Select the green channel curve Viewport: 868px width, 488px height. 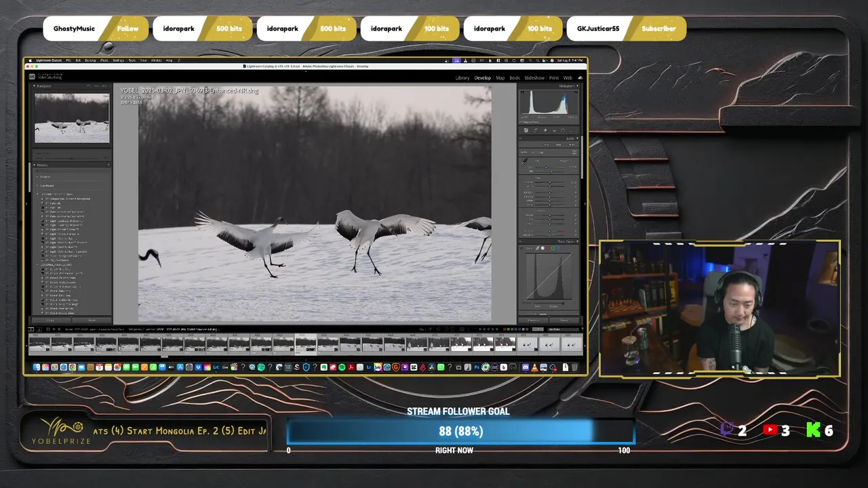(x=553, y=248)
